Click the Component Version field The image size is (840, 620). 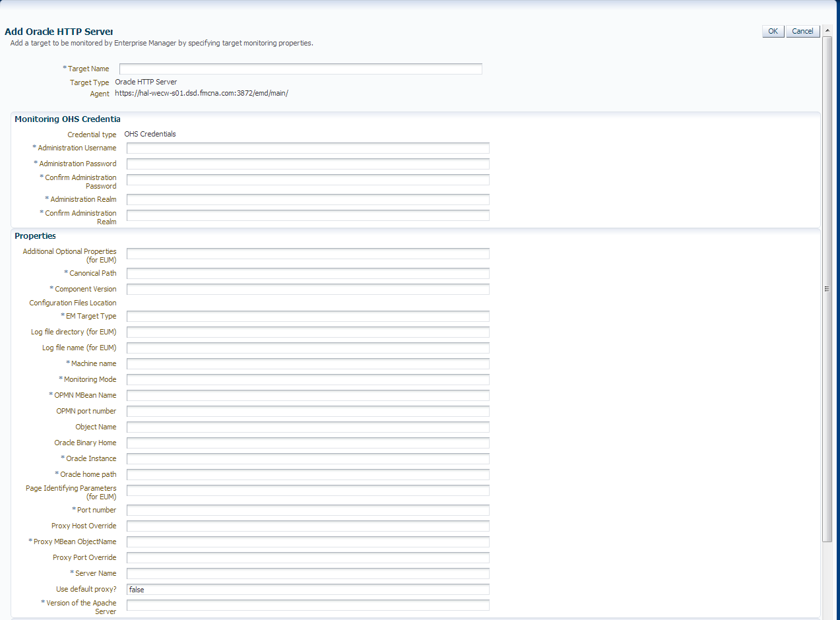pos(308,289)
